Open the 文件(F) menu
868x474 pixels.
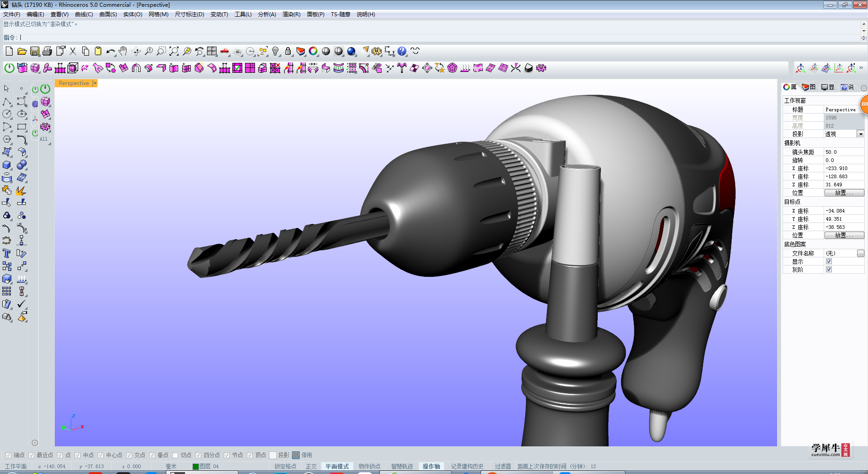tap(12, 14)
